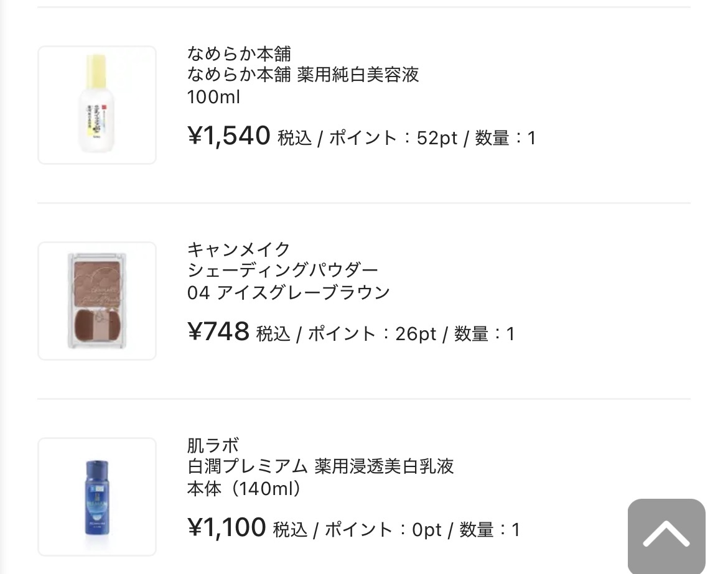Open the キャンメイク shading powder thumbnail
728x574 pixels.
pyautogui.click(x=96, y=300)
